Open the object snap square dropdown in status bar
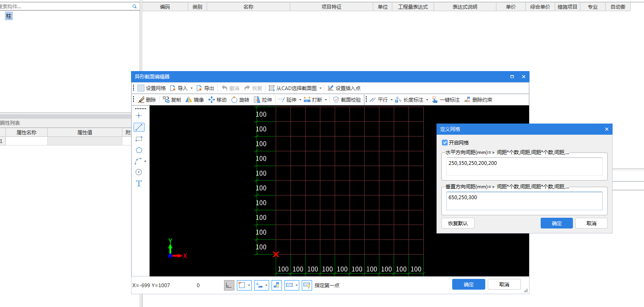This screenshot has height=307, width=644. click(249, 285)
